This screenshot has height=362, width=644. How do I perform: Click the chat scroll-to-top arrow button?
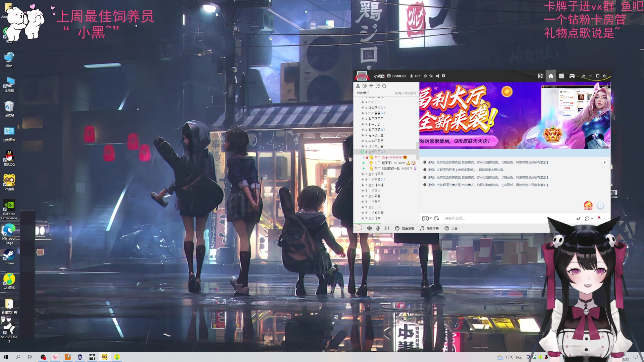605,163
